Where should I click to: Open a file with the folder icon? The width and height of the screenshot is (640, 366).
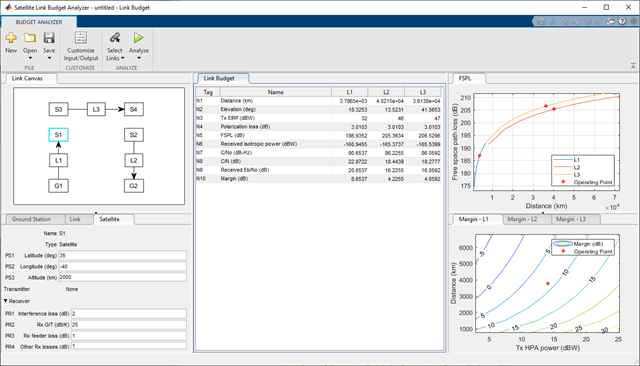point(30,38)
